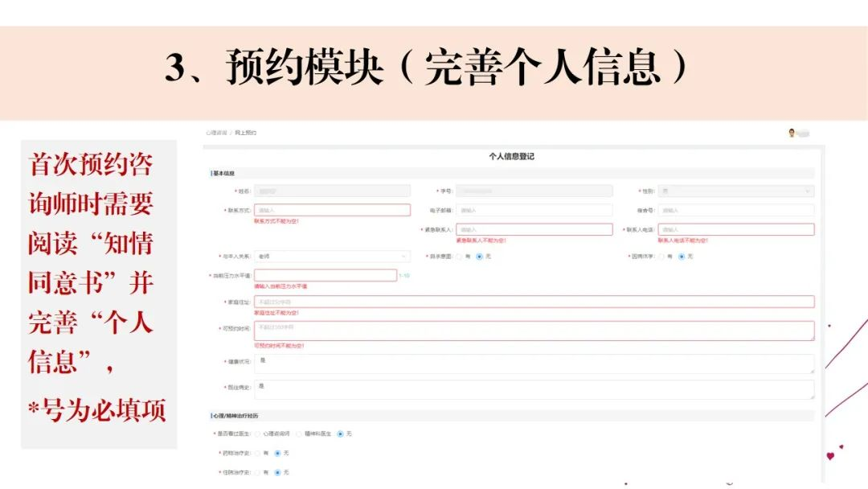868x489 pixels.
Task: Select 无 radio for 是否看过医生
Action: click(x=340, y=434)
